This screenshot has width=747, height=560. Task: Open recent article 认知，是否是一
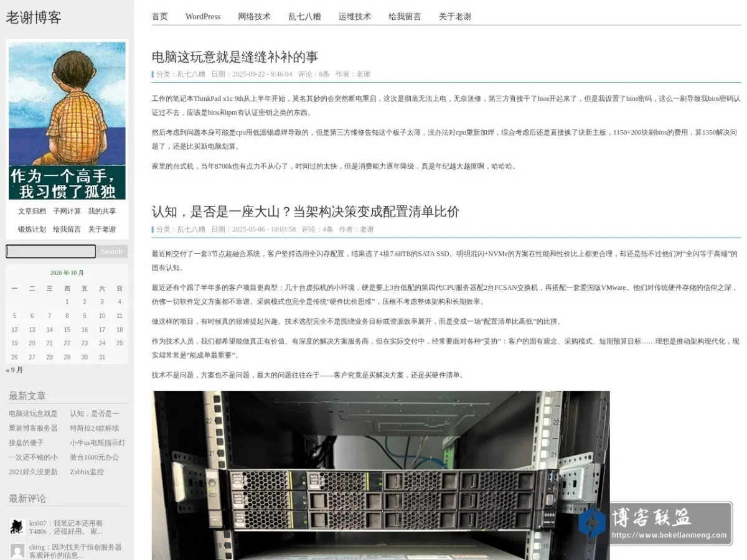[x=94, y=414]
